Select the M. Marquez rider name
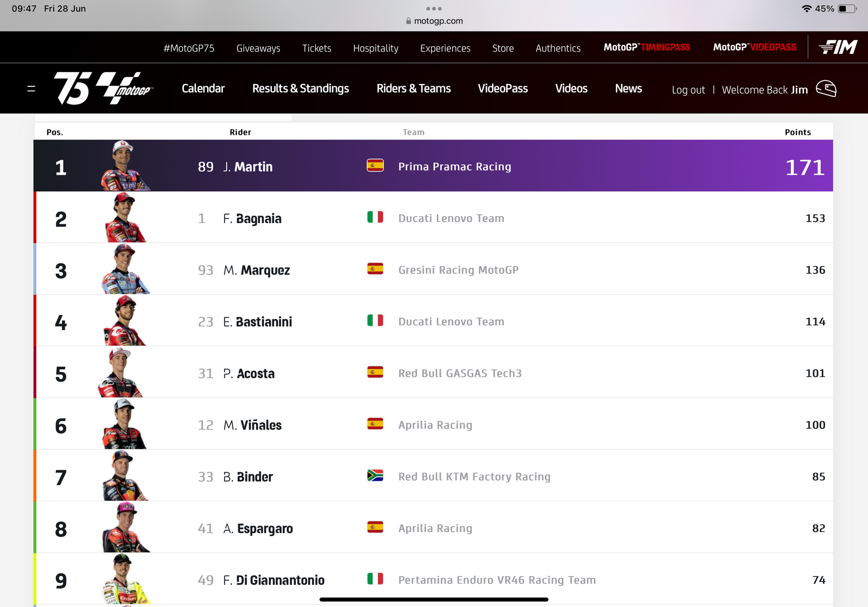 [x=257, y=270]
